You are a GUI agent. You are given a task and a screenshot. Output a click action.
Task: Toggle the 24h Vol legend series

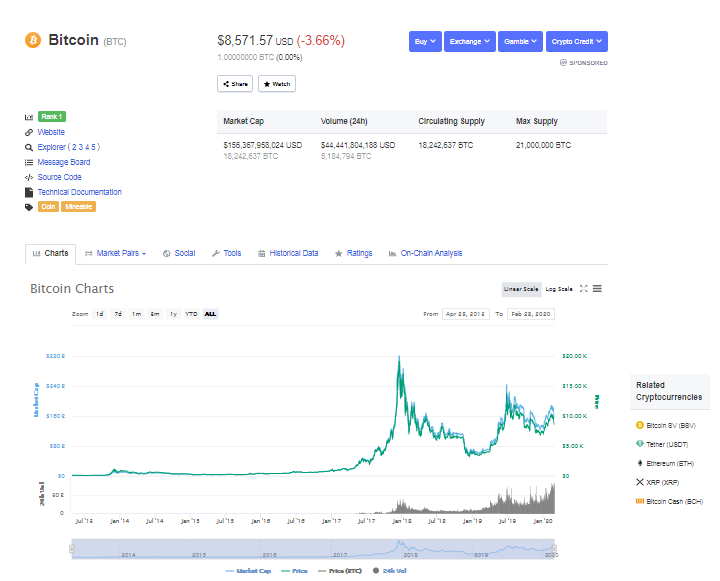pos(390,571)
